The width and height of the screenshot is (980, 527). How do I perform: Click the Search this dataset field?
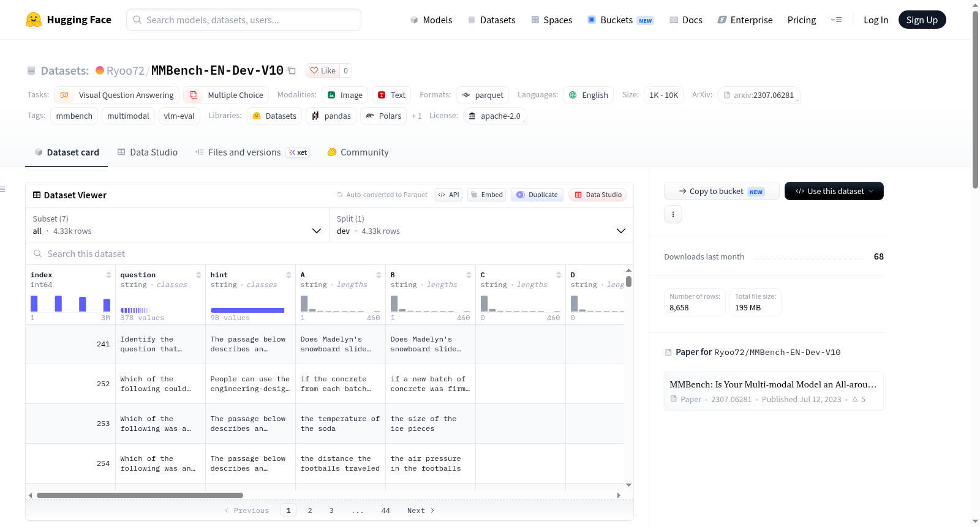coord(330,254)
